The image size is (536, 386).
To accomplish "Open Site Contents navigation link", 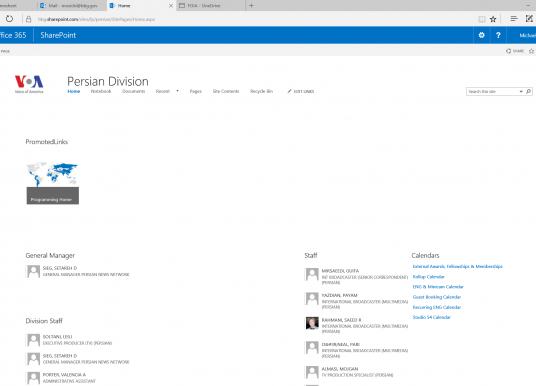I will tap(226, 91).
